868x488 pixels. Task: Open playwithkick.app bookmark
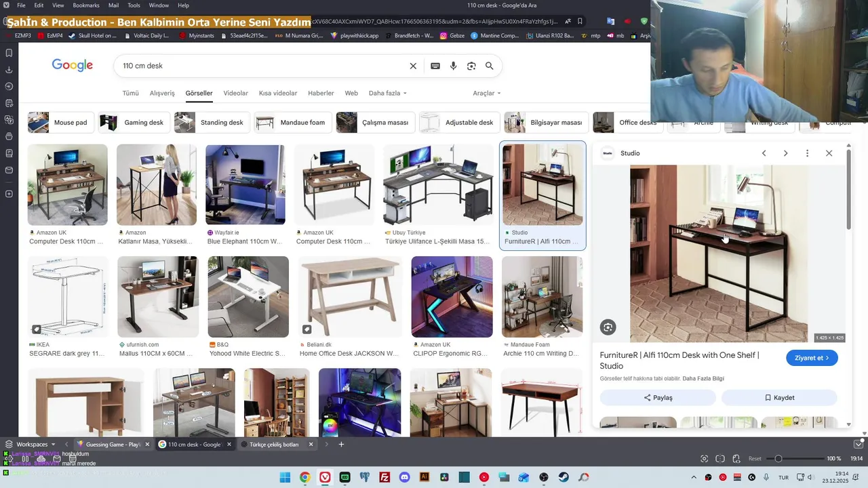click(354, 35)
